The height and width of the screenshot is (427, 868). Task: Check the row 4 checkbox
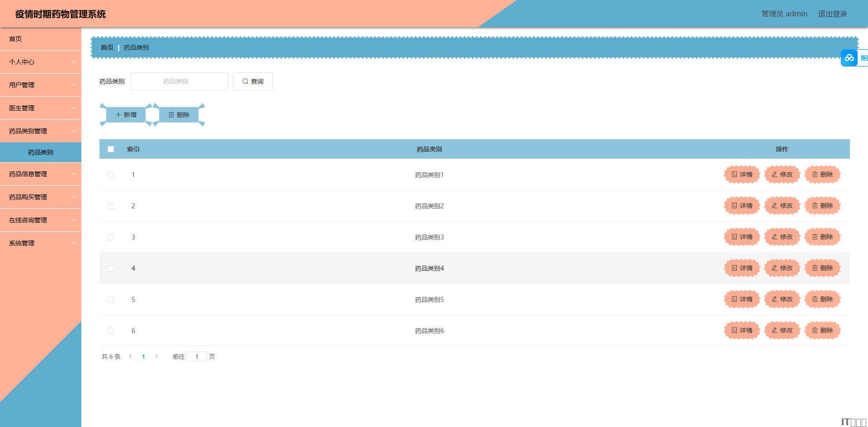pos(111,268)
